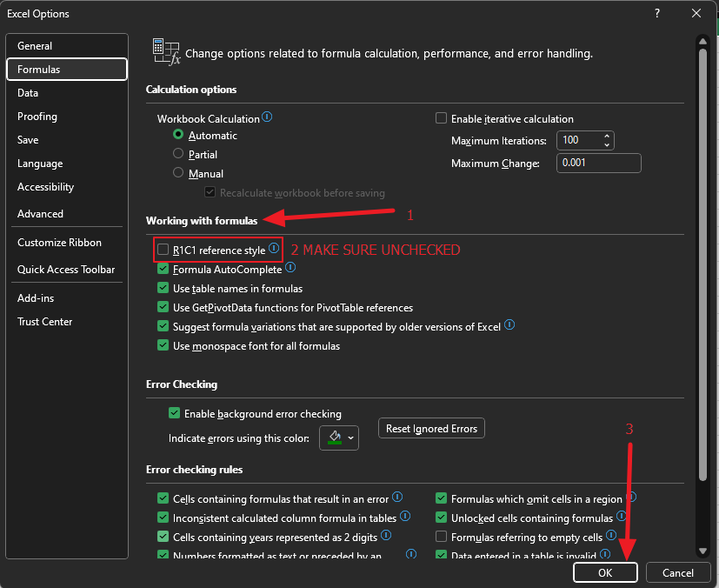This screenshot has height=588, width=719.
Task: Go to Advanced options
Action: pos(67,214)
